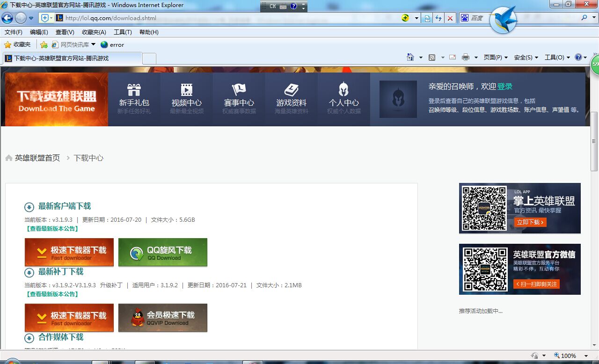Select the 下载中心 browser tab

coord(72,58)
